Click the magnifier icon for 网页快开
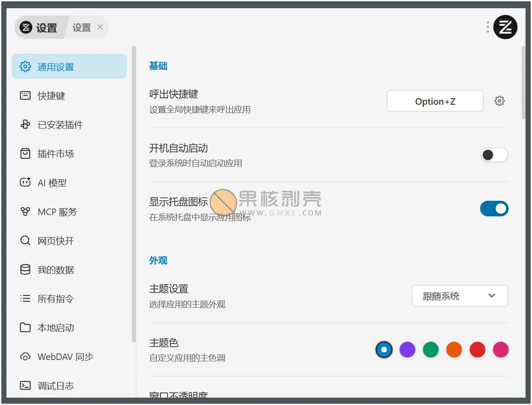The image size is (532, 405). pyautogui.click(x=26, y=241)
